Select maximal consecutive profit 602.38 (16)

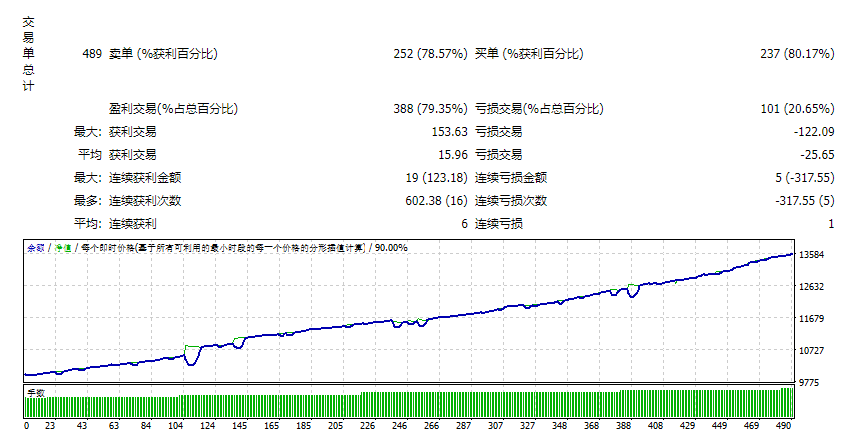436,201
